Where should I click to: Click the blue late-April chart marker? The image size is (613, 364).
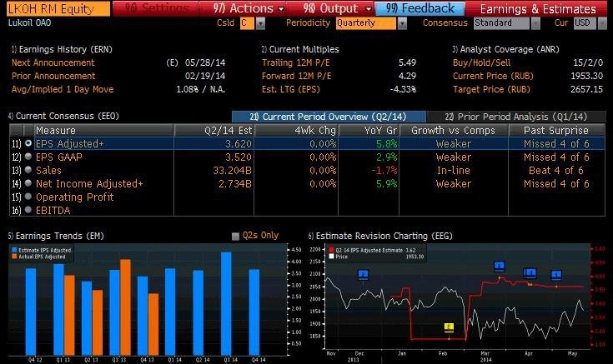[556, 276]
